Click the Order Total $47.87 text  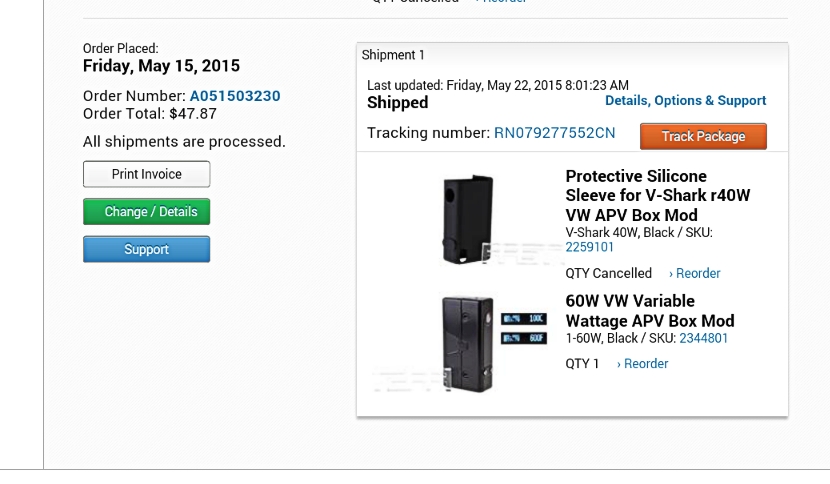(x=150, y=114)
